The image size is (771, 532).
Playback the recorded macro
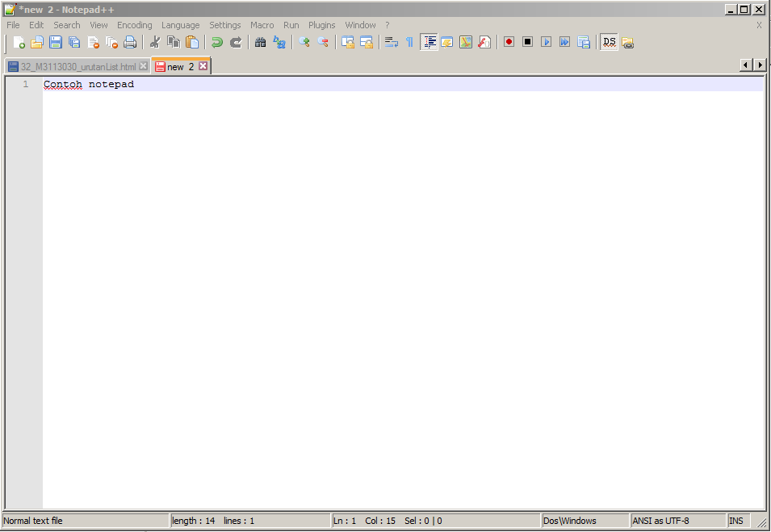click(547, 41)
